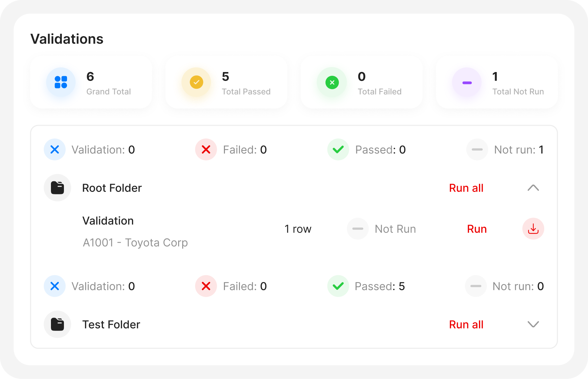The height and width of the screenshot is (379, 588).
Task: Click the blue Validation X icon
Action: pos(55,150)
